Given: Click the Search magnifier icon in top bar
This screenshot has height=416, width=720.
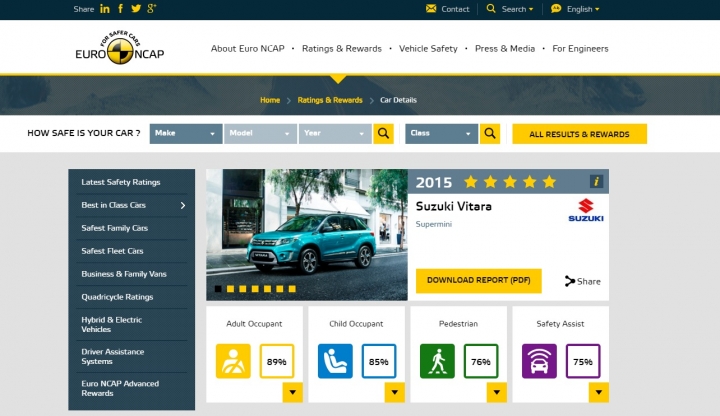Looking at the screenshot, I should (491, 9).
